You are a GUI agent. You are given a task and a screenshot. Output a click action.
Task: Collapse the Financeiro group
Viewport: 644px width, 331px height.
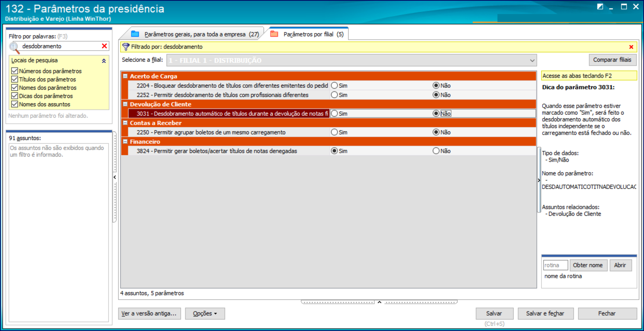(x=125, y=141)
